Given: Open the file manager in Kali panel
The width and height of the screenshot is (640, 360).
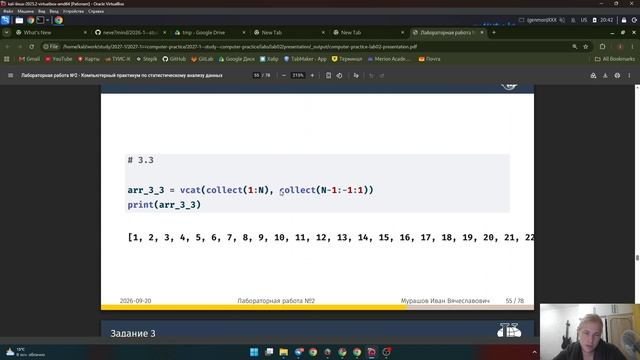Looking at the screenshot, I should 19,20.
